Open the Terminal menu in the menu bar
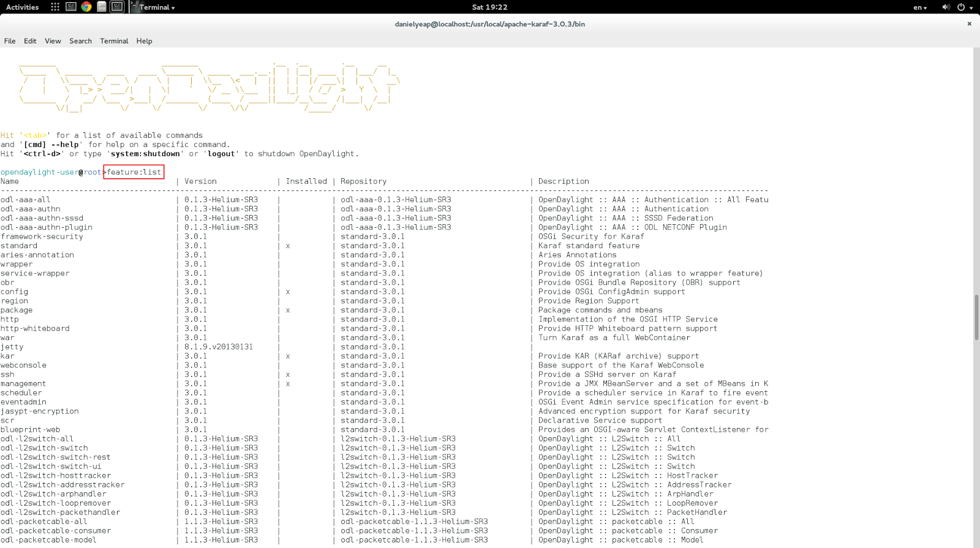Image resolution: width=980 pixels, height=548 pixels. (114, 41)
